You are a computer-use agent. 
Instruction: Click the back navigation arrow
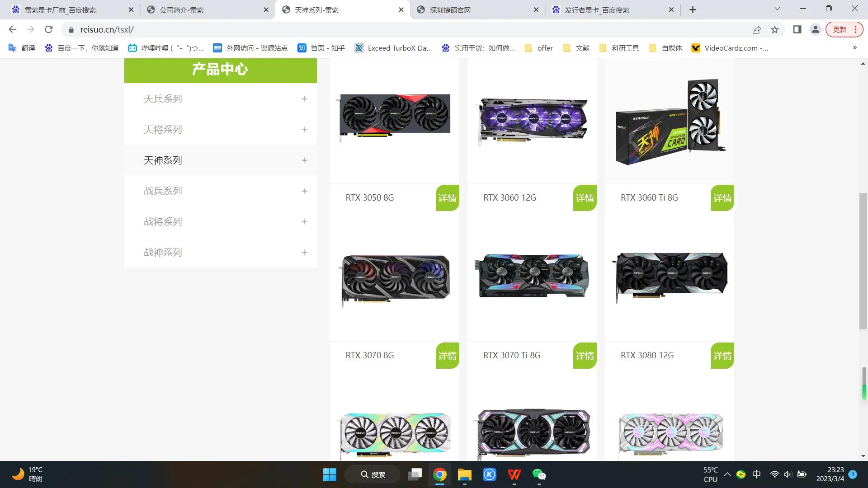click(12, 29)
